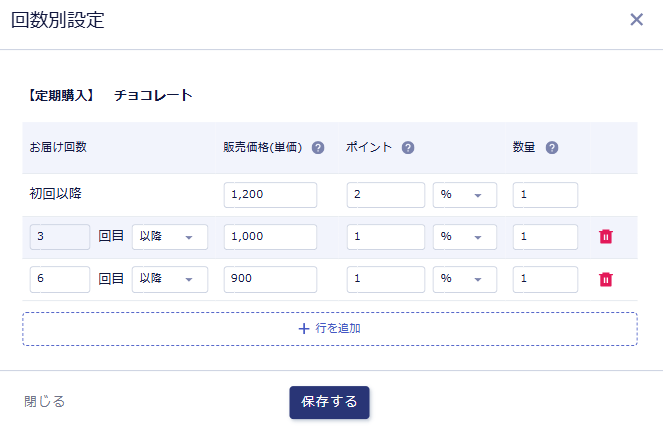Click the delivery count field showing 6
The height and width of the screenshot is (432, 663).
point(60,279)
